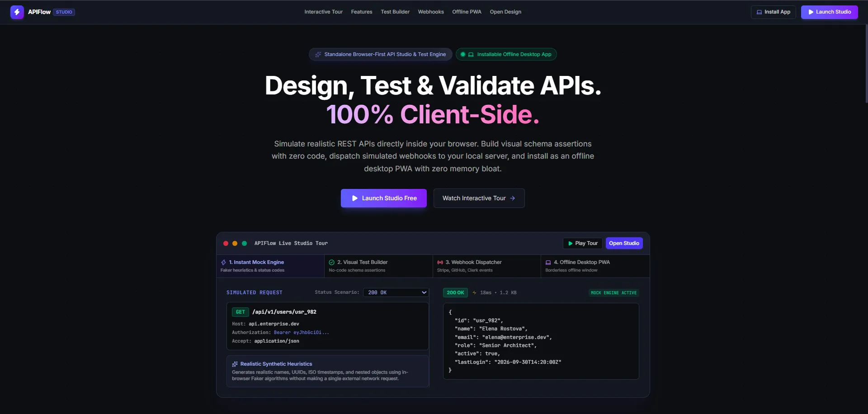Viewport: 868px width, 414px height.
Task: Click the APIFlow lightning bolt logo icon
Action: click(x=17, y=12)
